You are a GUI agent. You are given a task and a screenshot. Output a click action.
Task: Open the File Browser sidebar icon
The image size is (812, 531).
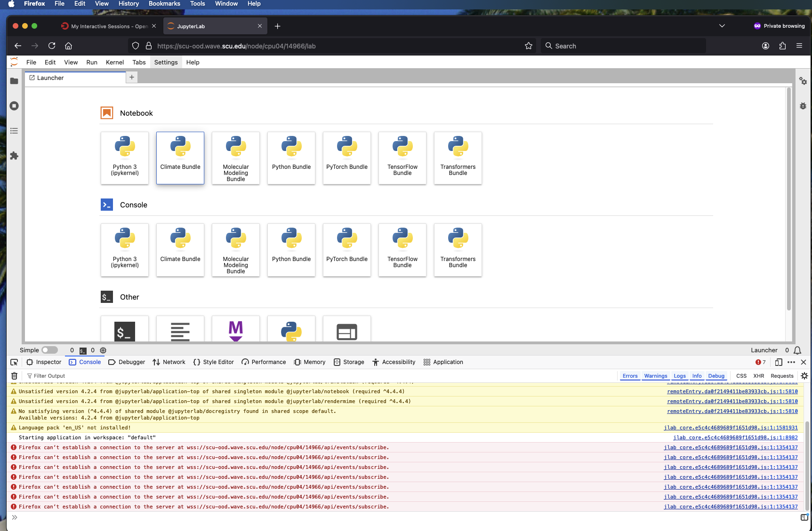point(14,81)
